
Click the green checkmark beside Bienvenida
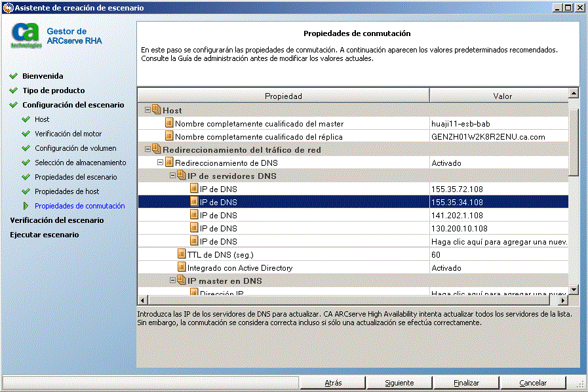point(14,76)
